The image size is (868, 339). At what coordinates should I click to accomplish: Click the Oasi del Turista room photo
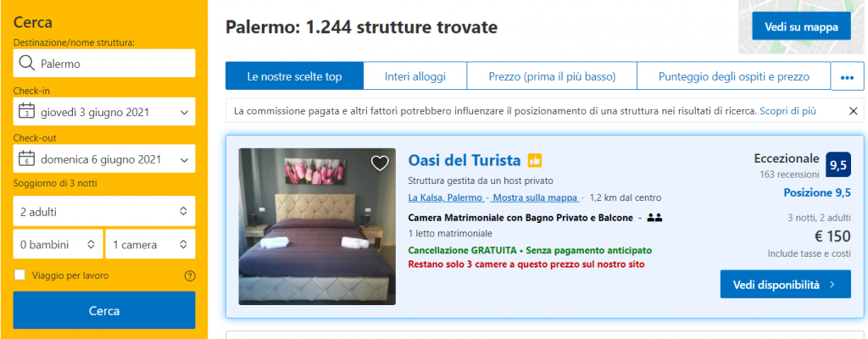[317, 226]
